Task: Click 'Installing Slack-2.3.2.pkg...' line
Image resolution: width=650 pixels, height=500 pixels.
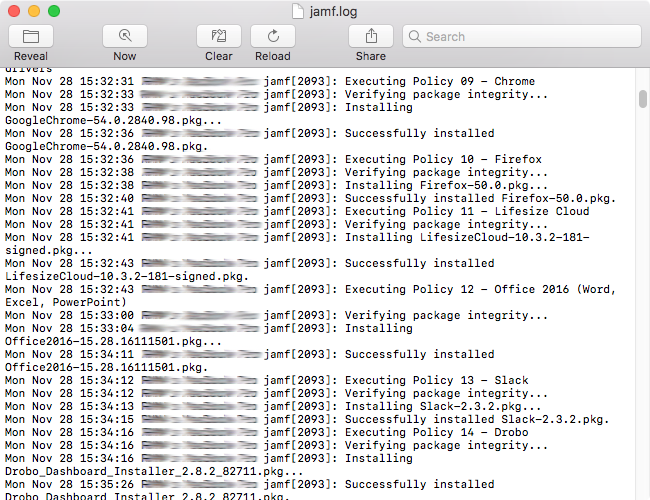Action: (443, 406)
